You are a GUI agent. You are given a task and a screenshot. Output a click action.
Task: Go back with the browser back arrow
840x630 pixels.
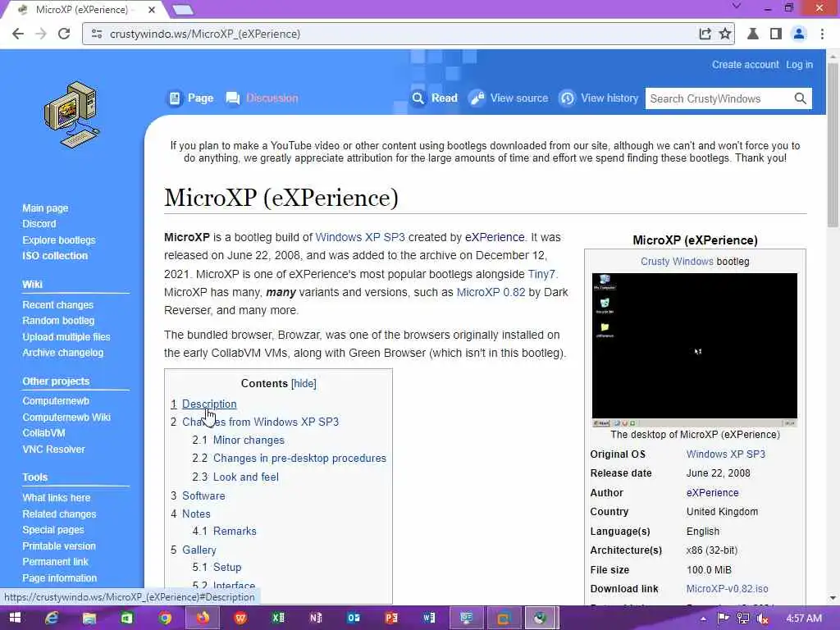18,34
